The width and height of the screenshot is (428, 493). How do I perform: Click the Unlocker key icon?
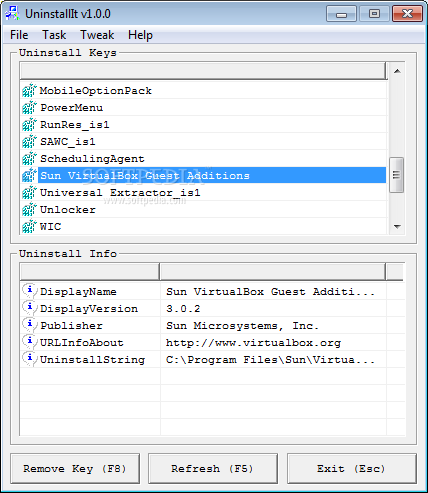click(x=29, y=209)
